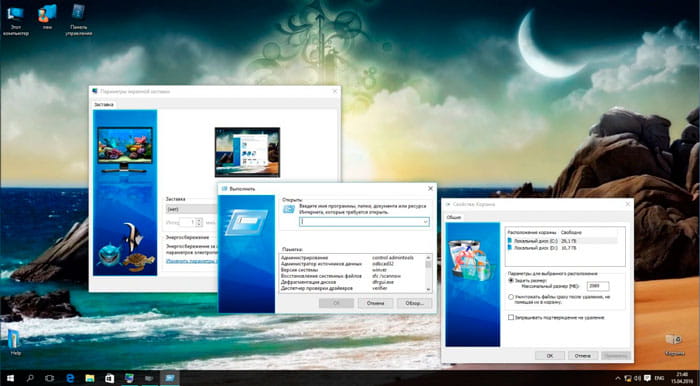Open the volume tray icon
The width and height of the screenshot is (700, 386).
(x=638, y=378)
